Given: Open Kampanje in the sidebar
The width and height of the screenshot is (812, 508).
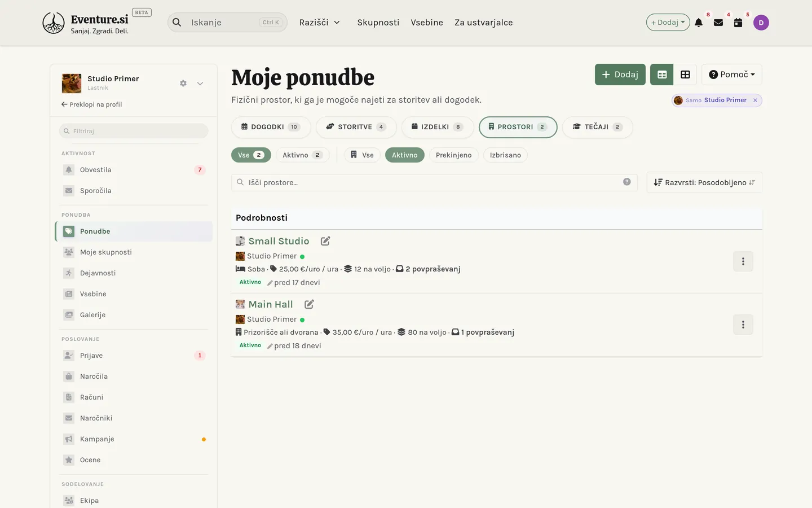Looking at the screenshot, I should click(134, 439).
